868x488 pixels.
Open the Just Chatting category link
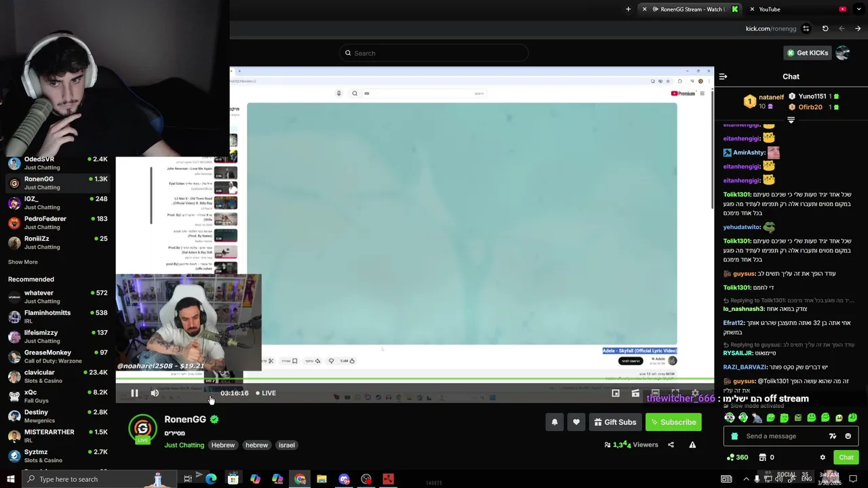click(184, 445)
